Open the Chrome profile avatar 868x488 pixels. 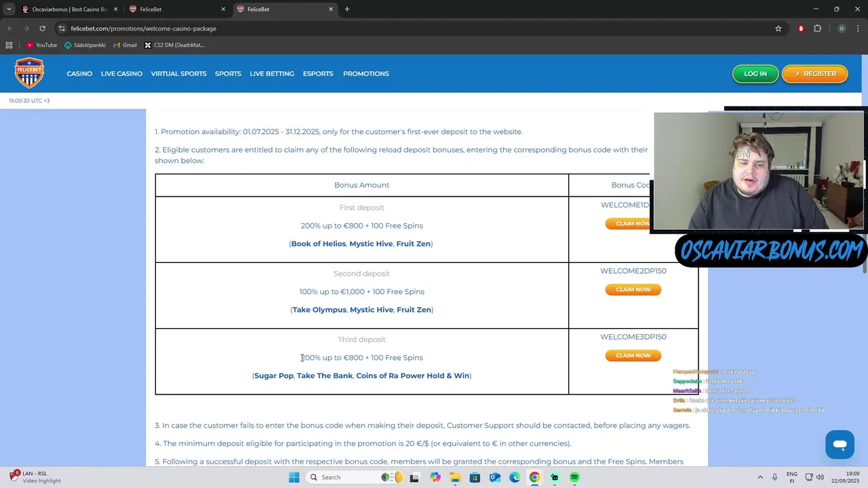pyautogui.click(x=842, y=28)
